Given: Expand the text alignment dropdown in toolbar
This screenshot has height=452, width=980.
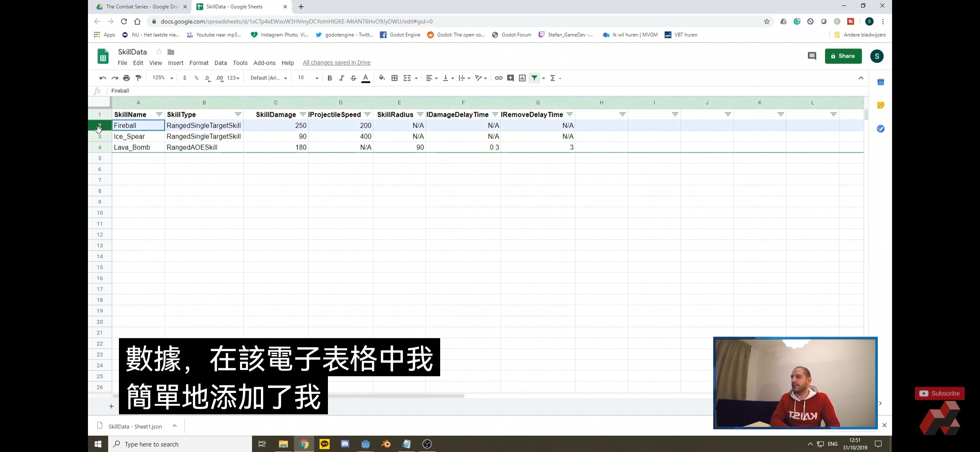Looking at the screenshot, I should (431, 77).
